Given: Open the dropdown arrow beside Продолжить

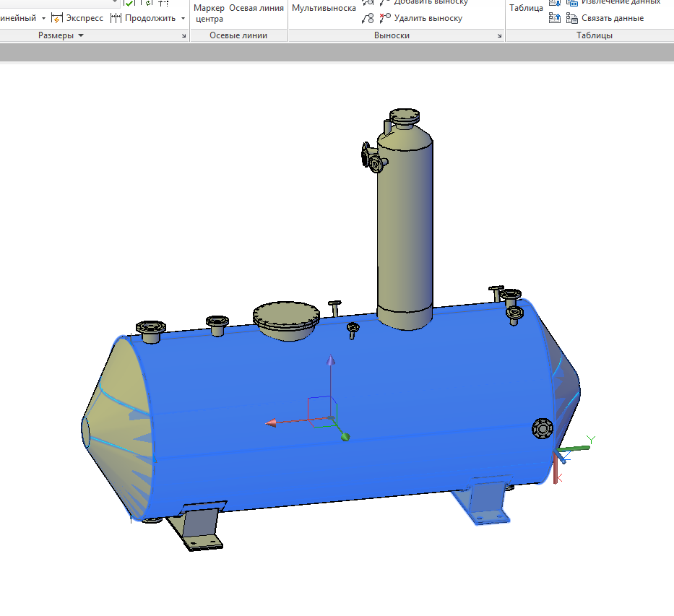Looking at the screenshot, I should coord(183,19).
